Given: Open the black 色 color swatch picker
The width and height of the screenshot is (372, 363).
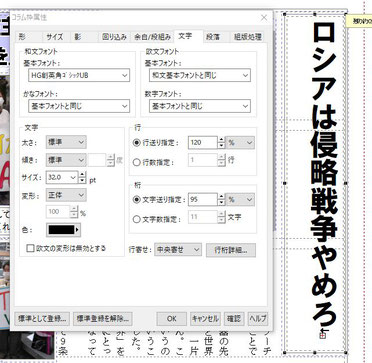Looking at the screenshot, I should pyautogui.click(x=63, y=230).
